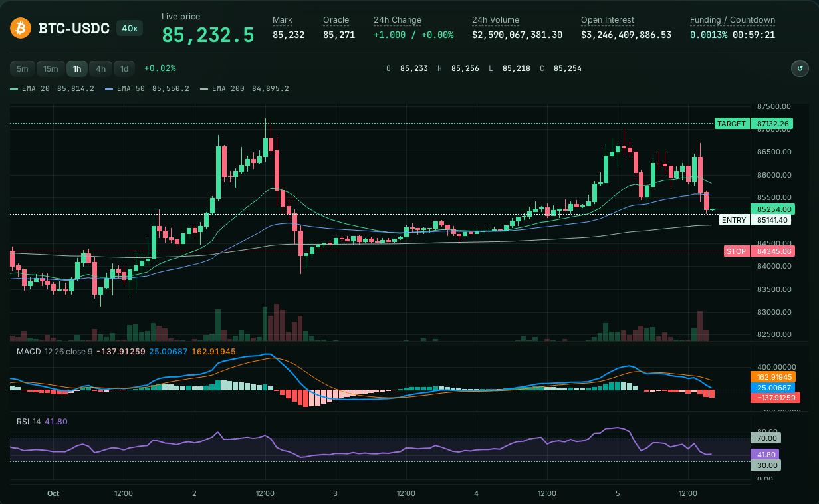The height and width of the screenshot is (504, 819).
Task: Click the MACD indicator label
Action: point(29,351)
